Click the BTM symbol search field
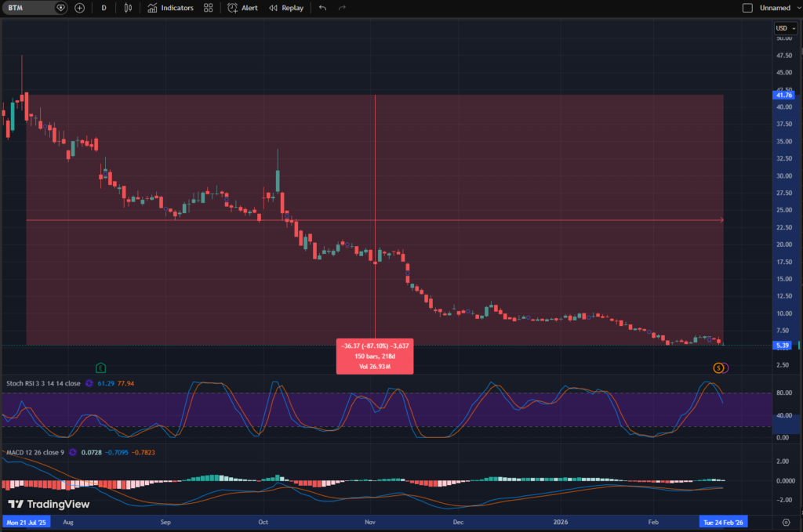The width and height of the screenshot is (803, 532). tap(31, 8)
